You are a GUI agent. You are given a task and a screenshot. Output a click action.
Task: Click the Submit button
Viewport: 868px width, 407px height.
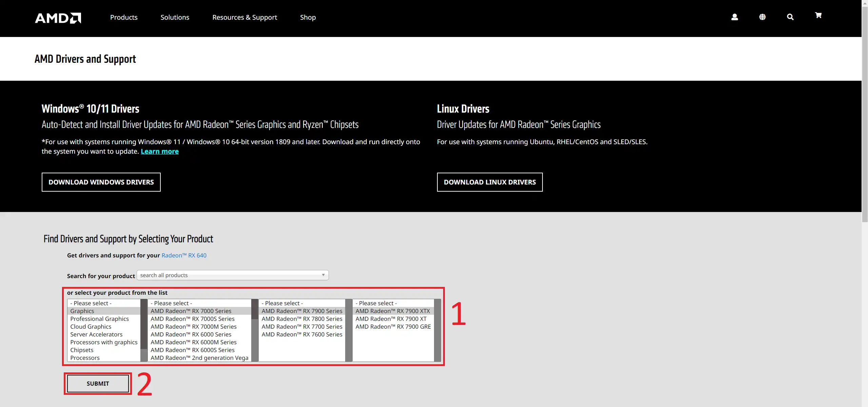coord(98,384)
